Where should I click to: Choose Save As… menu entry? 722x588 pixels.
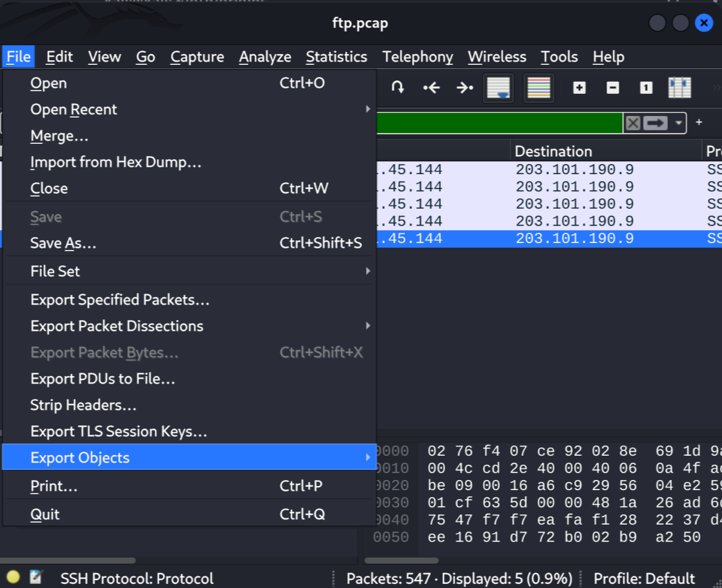pyautogui.click(x=189, y=243)
